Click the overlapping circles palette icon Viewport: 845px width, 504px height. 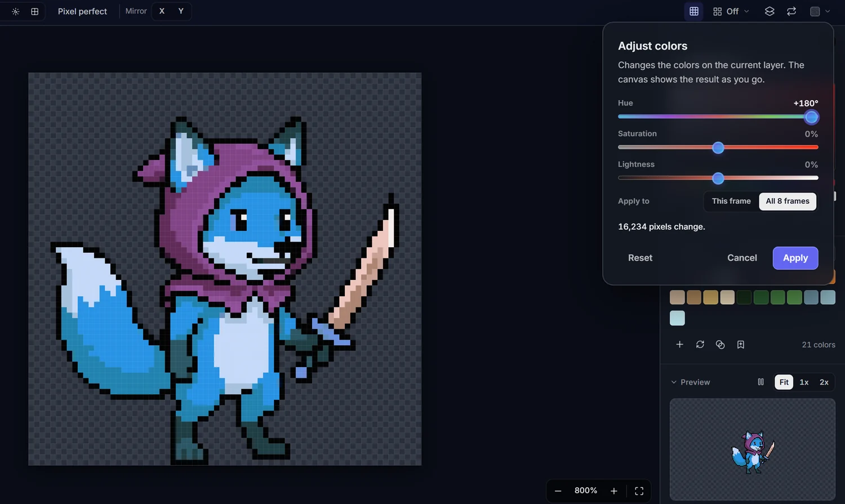pyautogui.click(x=721, y=345)
